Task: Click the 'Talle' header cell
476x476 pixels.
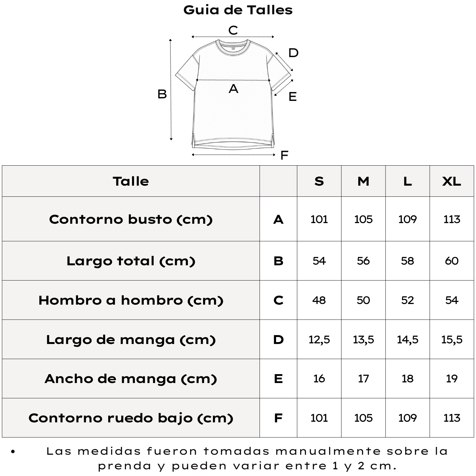Action: point(131,181)
